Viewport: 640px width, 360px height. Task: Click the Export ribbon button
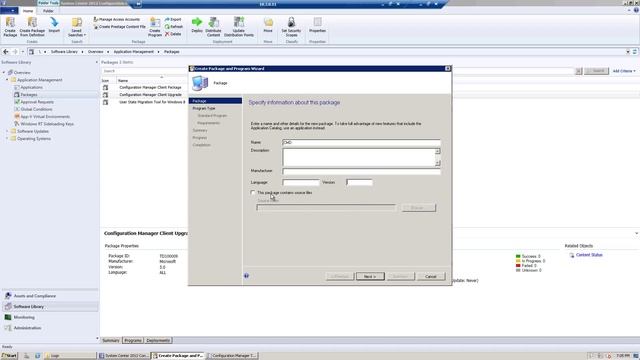pos(173,20)
